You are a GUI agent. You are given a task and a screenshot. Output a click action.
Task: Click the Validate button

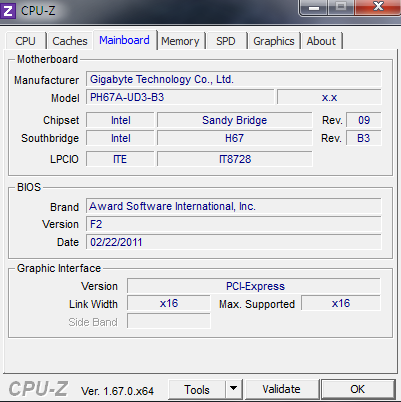(281, 389)
